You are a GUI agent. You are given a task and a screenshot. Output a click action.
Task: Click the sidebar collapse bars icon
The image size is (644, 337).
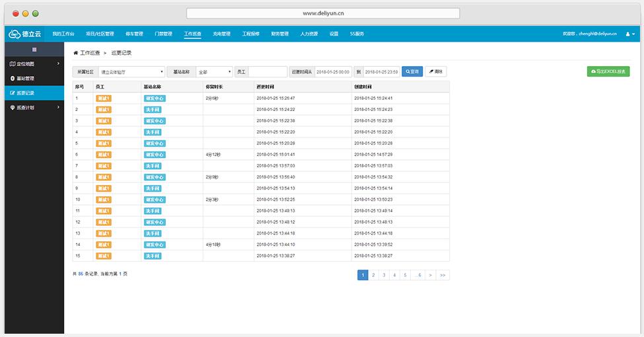click(34, 50)
